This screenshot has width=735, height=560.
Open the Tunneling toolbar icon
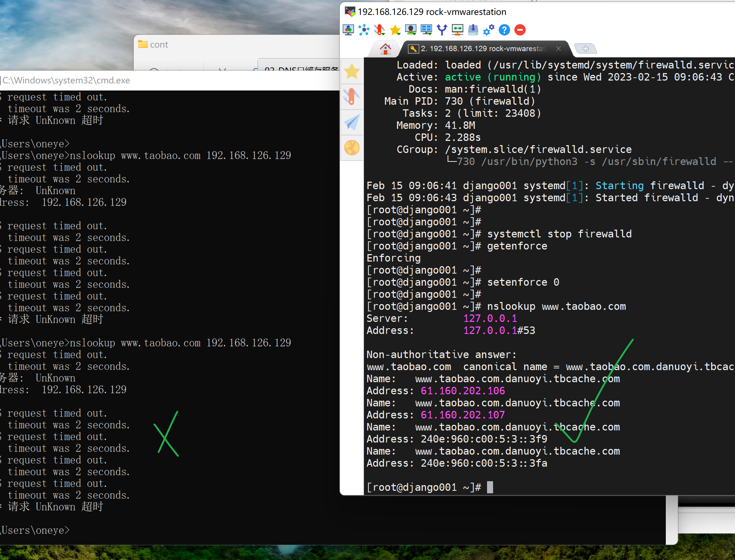[x=458, y=30]
